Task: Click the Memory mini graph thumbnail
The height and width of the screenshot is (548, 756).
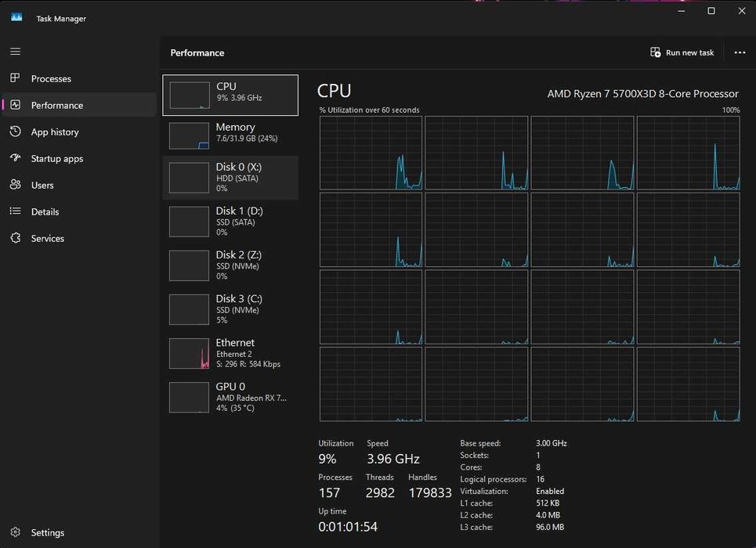Action: (189, 135)
